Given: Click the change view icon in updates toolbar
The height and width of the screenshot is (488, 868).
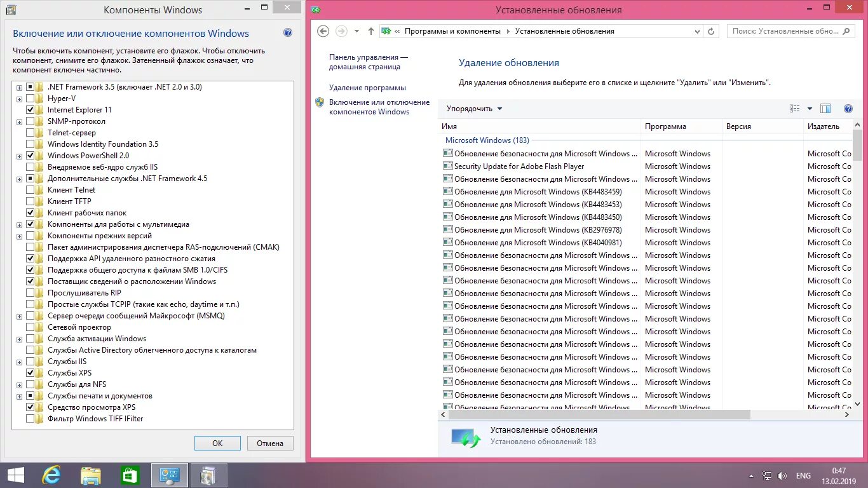Looking at the screenshot, I should click(x=794, y=109).
